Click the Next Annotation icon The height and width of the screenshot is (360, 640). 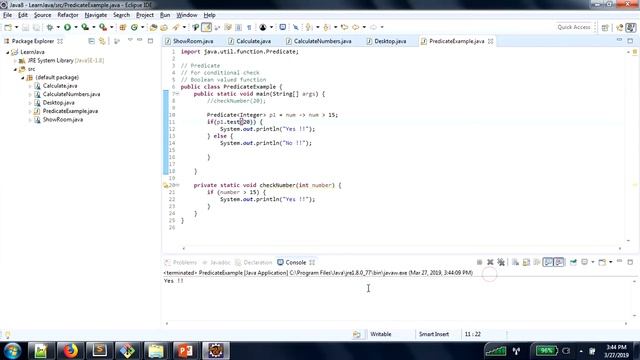tap(309, 27)
